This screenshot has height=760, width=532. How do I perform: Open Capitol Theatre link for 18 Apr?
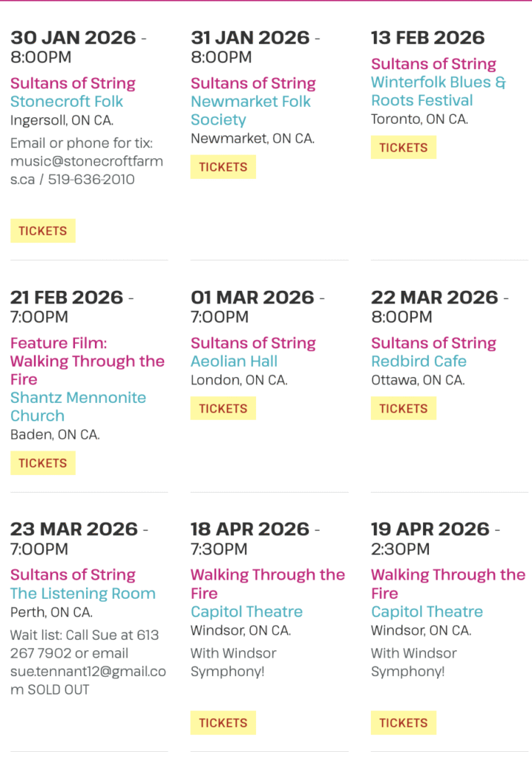(246, 612)
